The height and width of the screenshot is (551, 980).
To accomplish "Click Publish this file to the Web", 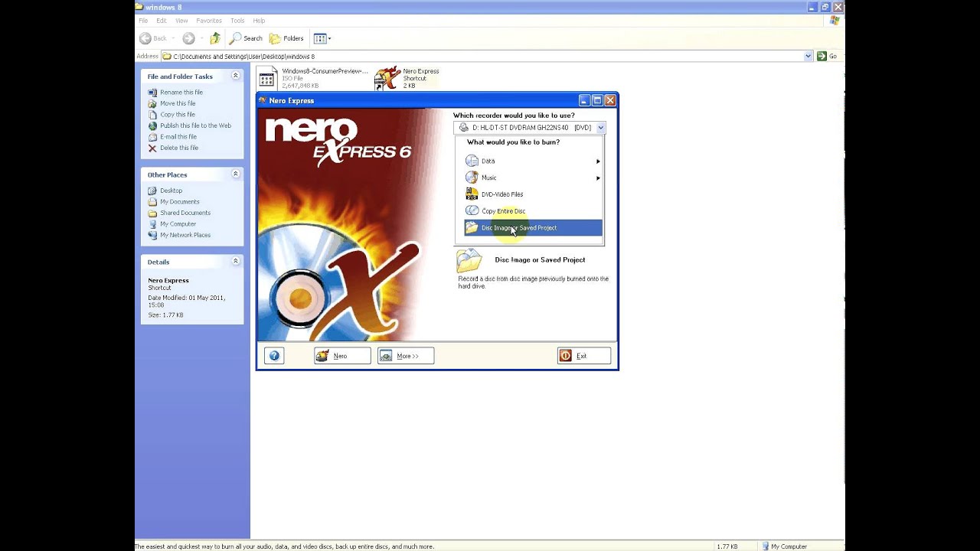I will click(195, 126).
